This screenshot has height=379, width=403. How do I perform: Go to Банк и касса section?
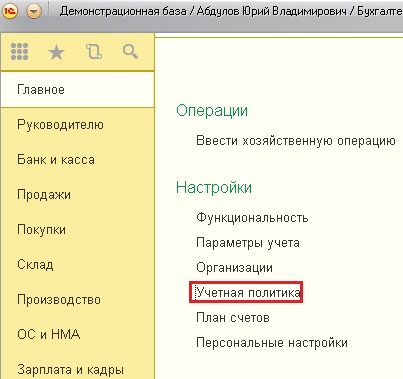pos(77,160)
